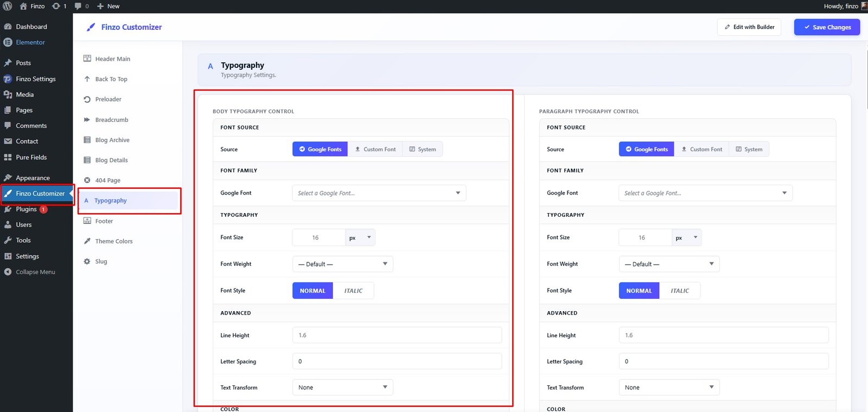Open paragraph Font Weight dropdown

(669, 264)
